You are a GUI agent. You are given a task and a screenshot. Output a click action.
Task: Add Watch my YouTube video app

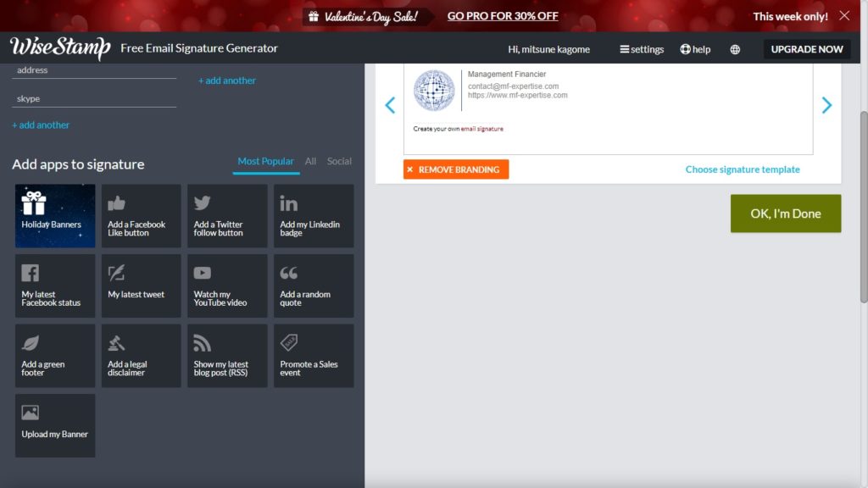(227, 286)
